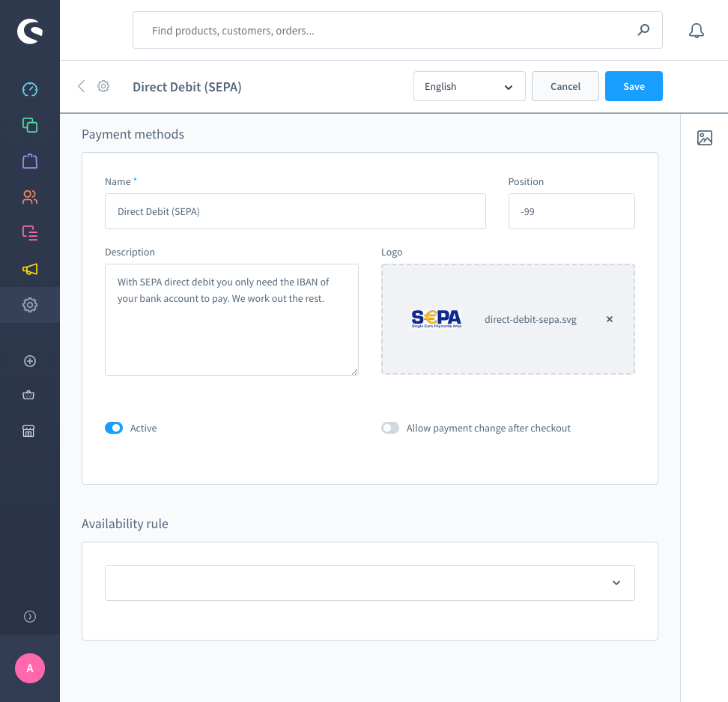Click the Cancel button

click(x=565, y=86)
